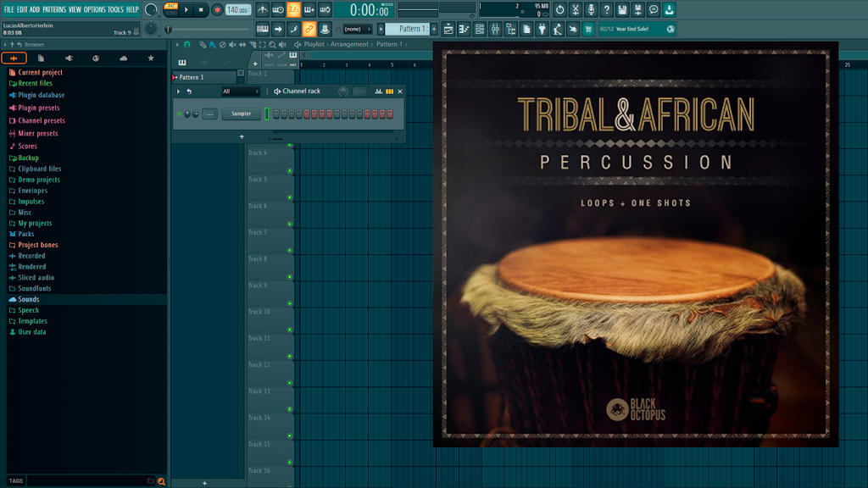This screenshot has height=488, width=868.
Task: Open the OPTIONS menu
Action: pyautogui.click(x=95, y=9)
